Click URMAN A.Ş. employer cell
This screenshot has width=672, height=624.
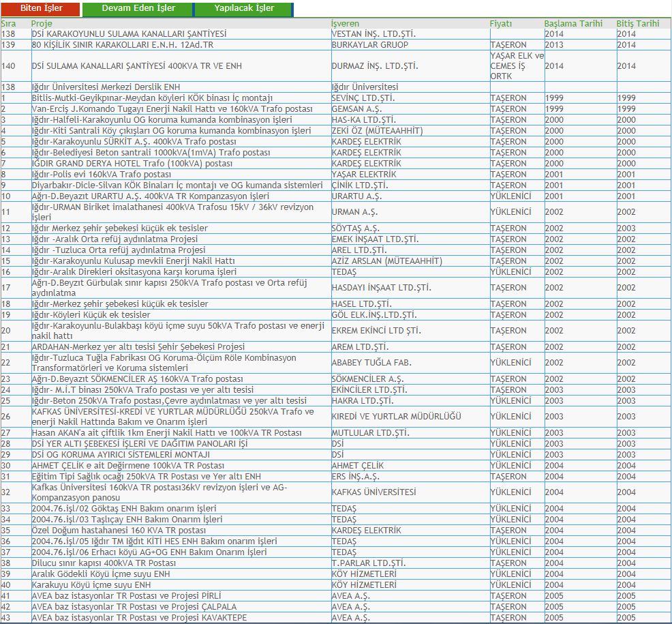[410, 212]
